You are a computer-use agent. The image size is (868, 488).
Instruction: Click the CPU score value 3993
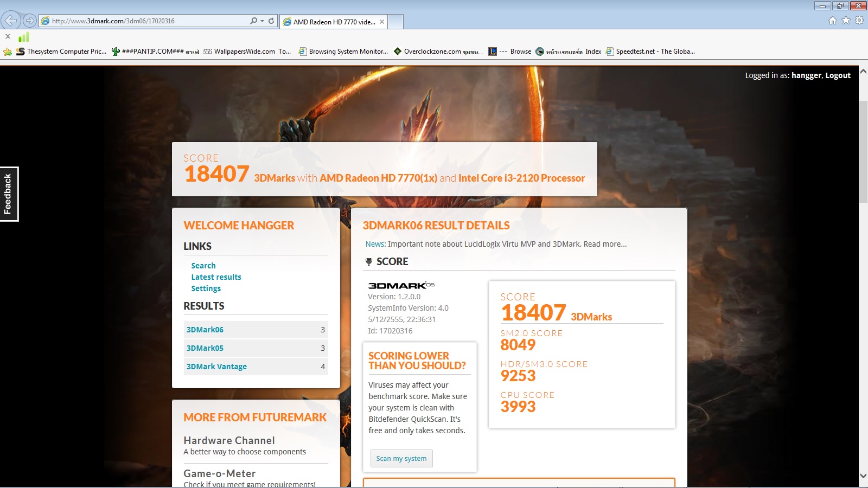tap(518, 407)
